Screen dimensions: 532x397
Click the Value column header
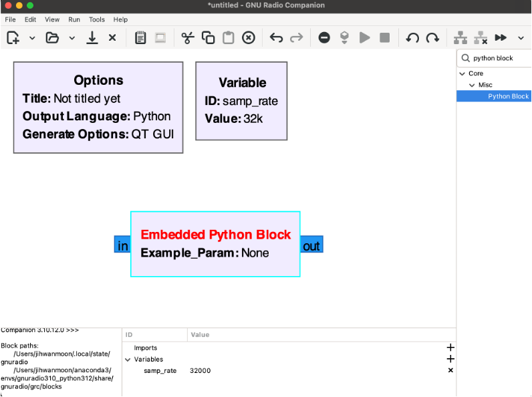point(321,335)
